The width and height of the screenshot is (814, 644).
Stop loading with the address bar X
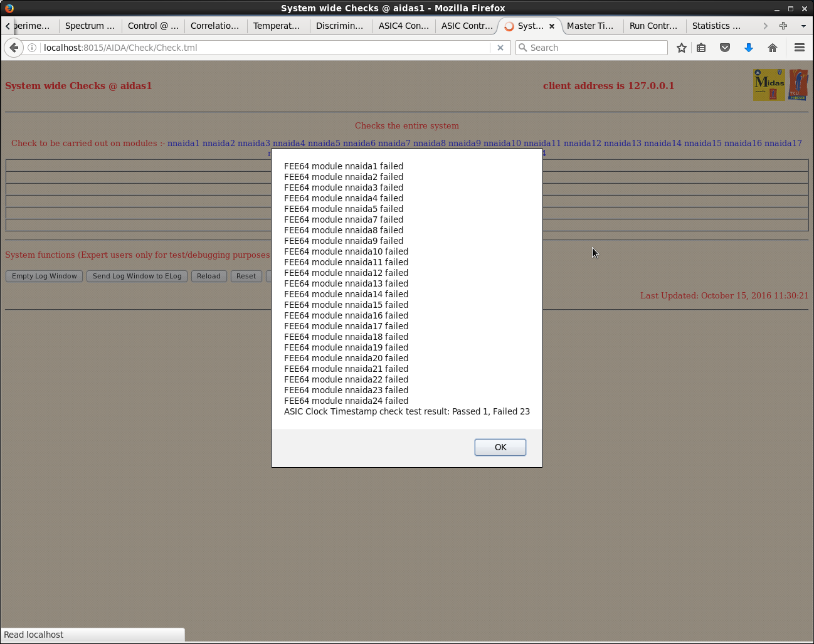[x=500, y=48]
